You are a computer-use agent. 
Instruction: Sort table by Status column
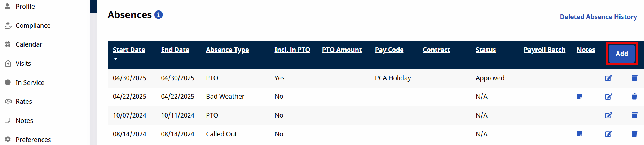point(485,50)
